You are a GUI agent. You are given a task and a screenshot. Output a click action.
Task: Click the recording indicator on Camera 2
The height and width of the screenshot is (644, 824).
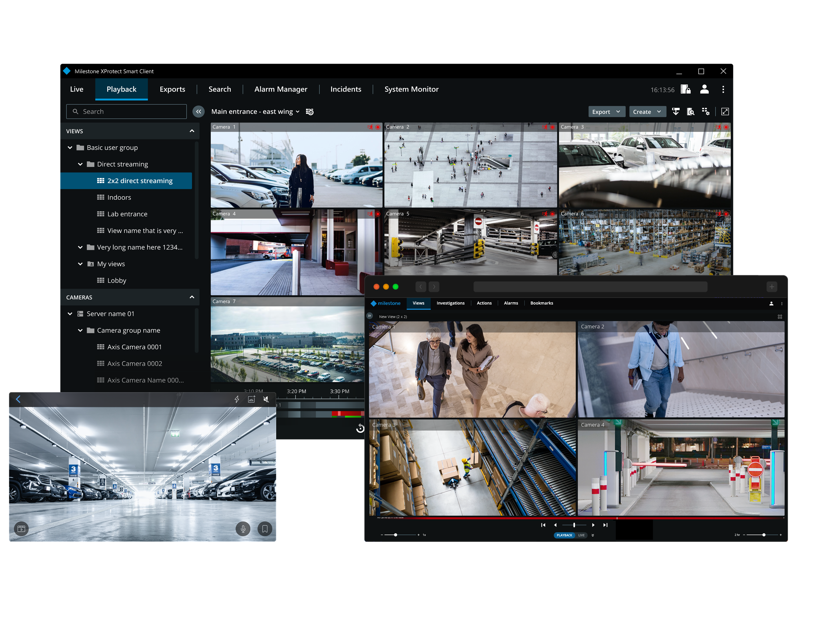552,127
